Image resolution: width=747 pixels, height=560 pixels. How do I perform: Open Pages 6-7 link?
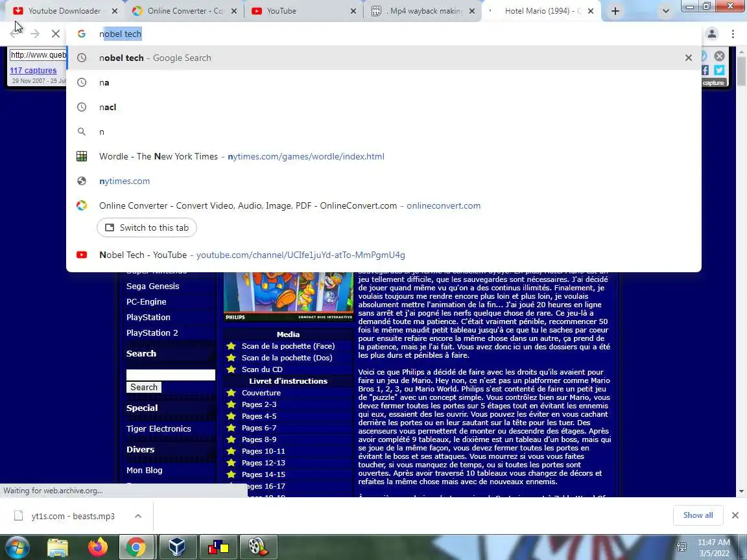tap(259, 428)
